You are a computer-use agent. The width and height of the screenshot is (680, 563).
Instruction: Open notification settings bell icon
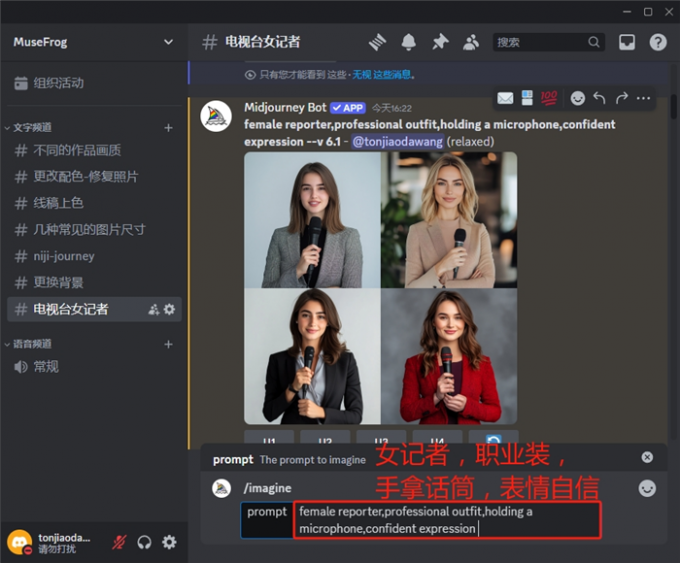408,42
